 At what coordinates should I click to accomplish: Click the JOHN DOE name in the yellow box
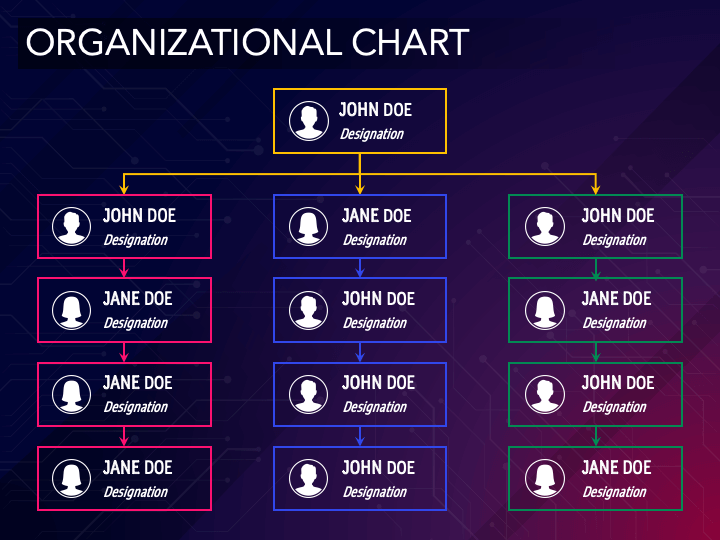tap(375, 110)
